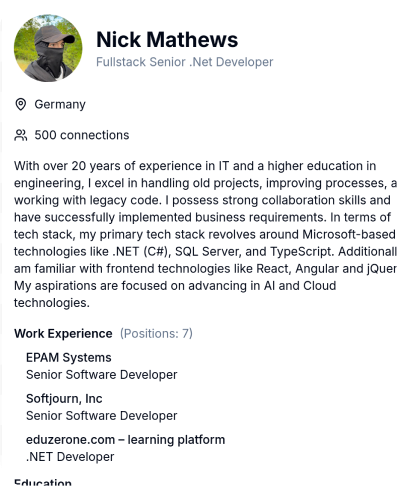This screenshot has height=486, width=397.
Task: Click bio text mentioning SQL Server and TypeScript
Action: coord(205,252)
